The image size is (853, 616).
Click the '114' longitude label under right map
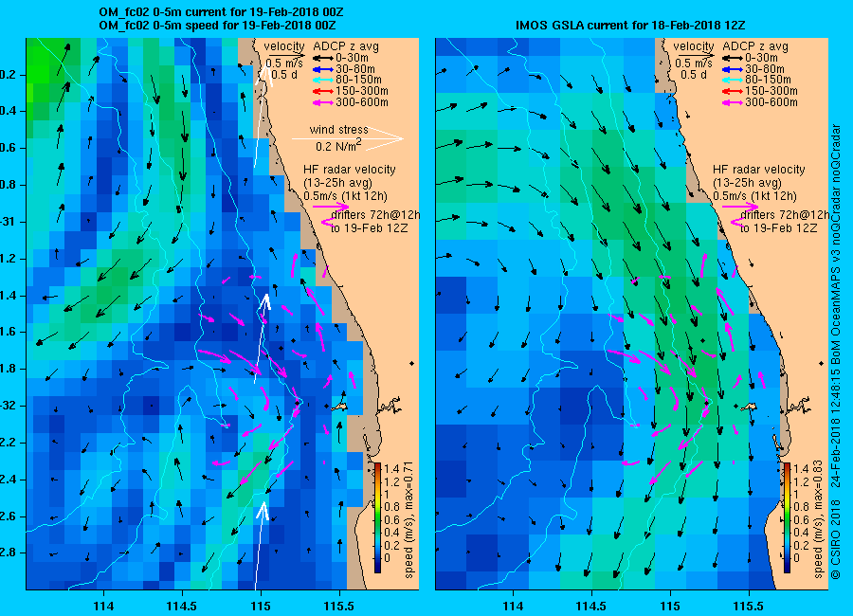513,606
